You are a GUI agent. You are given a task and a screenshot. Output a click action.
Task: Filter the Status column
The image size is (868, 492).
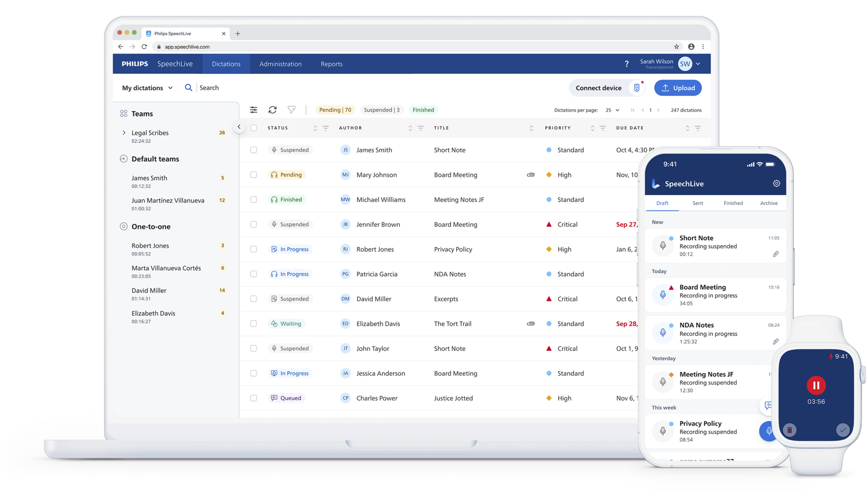pyautogui.click(x=325, y=128)
